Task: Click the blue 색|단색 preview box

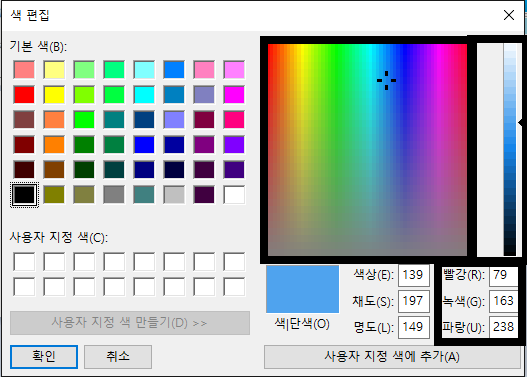Action: coord(302,289)
